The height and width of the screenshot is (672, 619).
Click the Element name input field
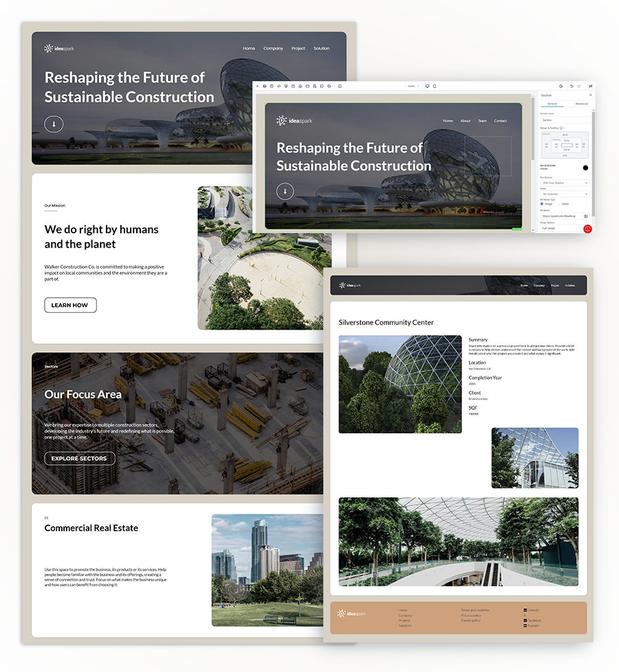point(565,120)
